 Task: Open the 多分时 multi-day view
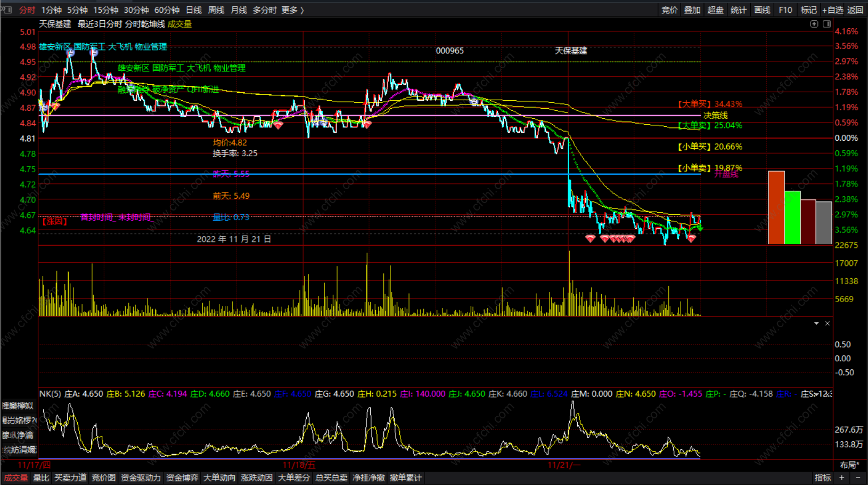(264, 10)
